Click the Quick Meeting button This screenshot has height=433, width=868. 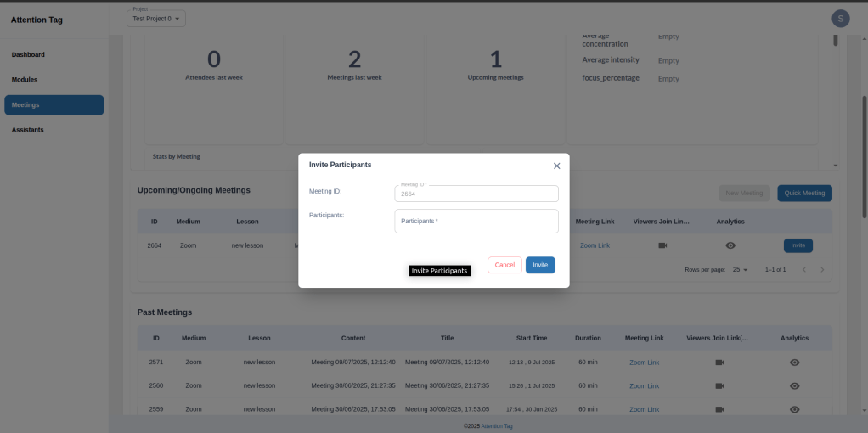(x=804, y=194)
